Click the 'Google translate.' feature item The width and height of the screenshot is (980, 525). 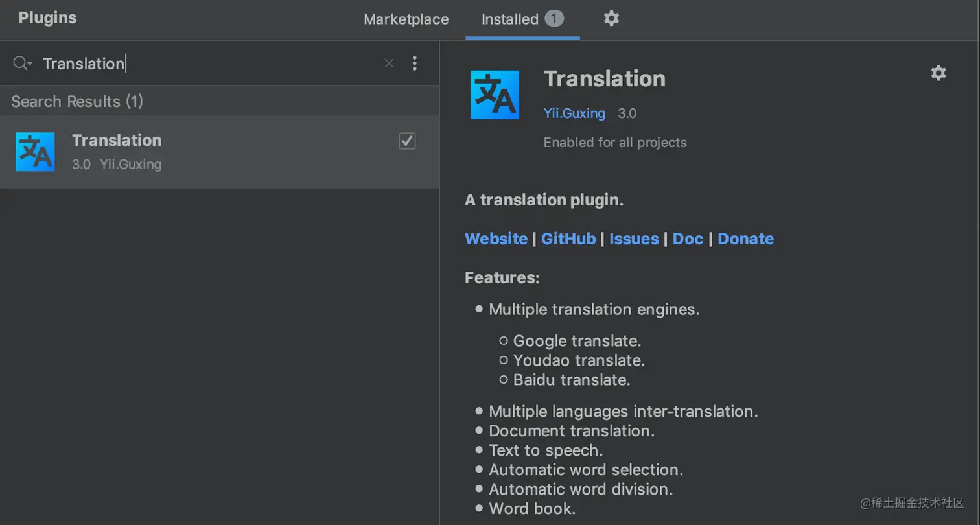pyautogui.click(x=577, y=341)
